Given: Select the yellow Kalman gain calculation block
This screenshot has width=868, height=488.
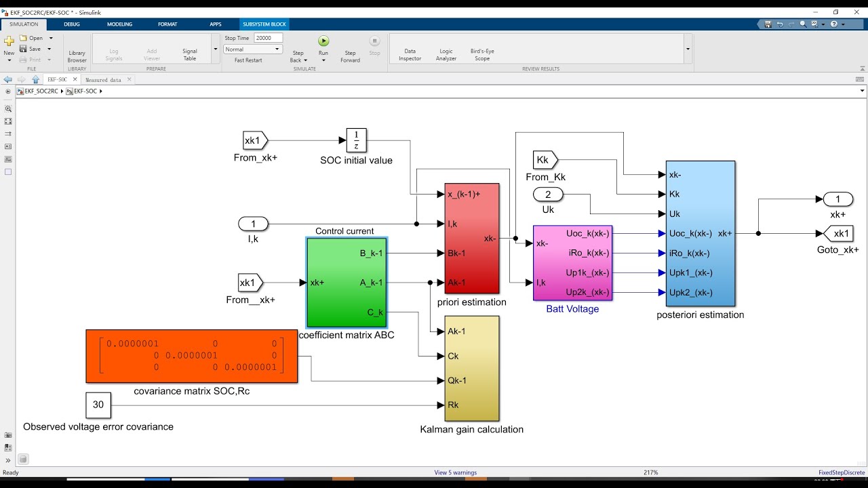Looking at the screenshot, I should tap(472, 368).
